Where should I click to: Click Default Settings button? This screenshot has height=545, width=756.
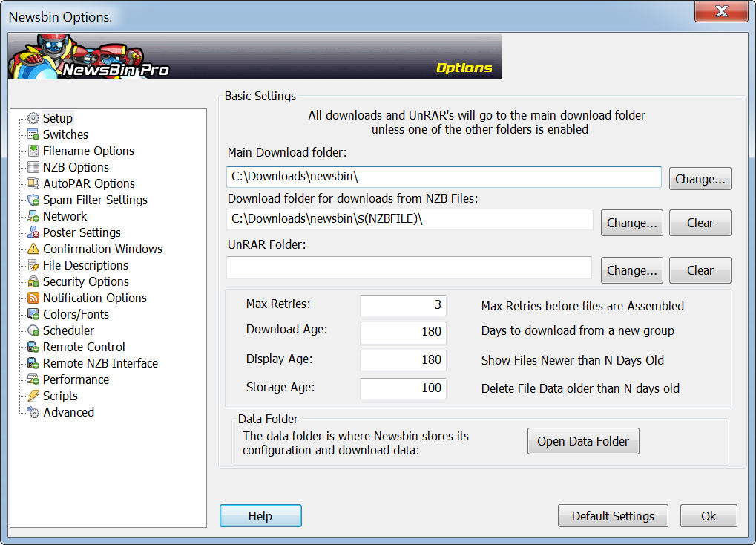click(613, 516)
